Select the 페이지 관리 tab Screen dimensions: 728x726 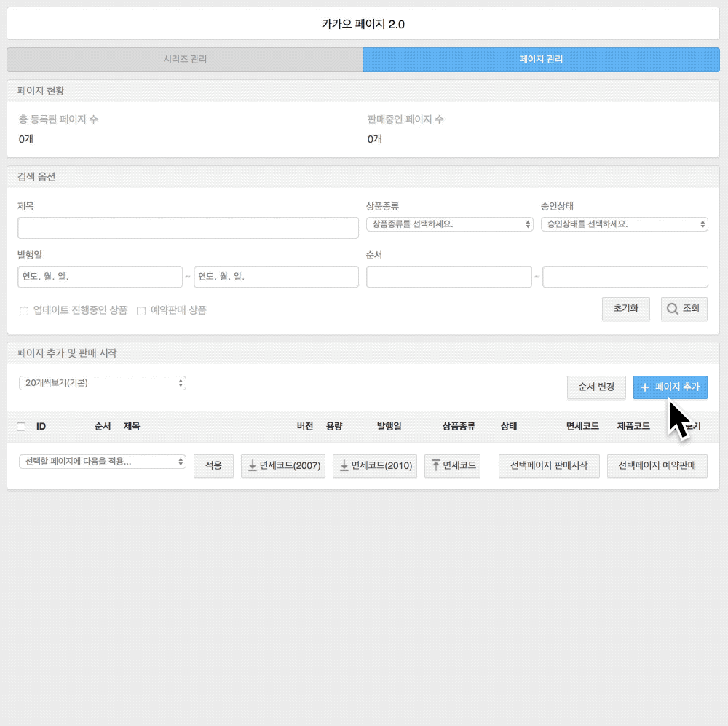pos(542,59)
